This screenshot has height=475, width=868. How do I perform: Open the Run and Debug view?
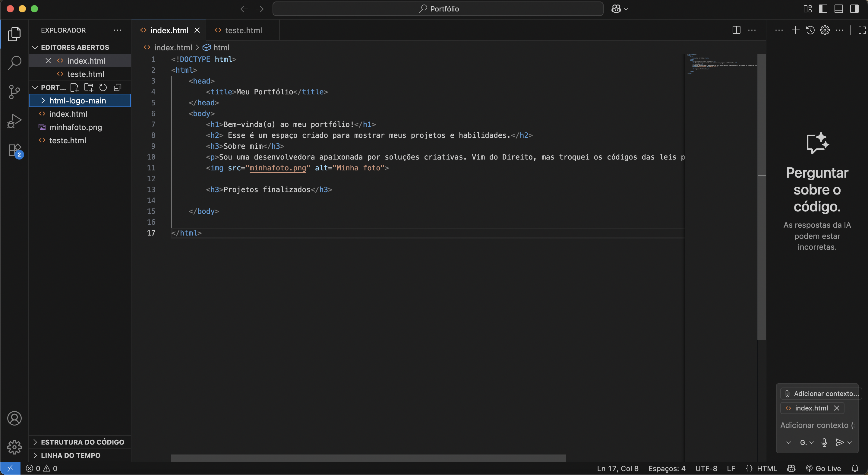point(14,121)
